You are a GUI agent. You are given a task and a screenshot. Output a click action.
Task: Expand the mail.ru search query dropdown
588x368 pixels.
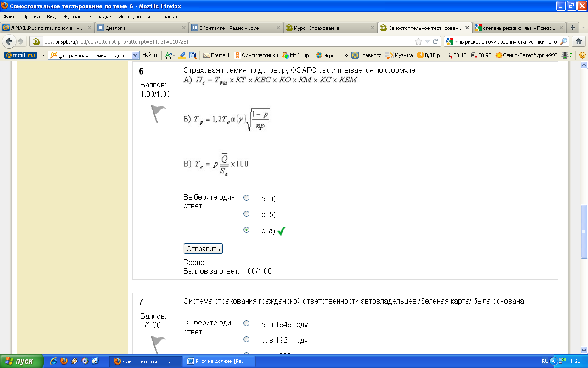click(135, 55)
